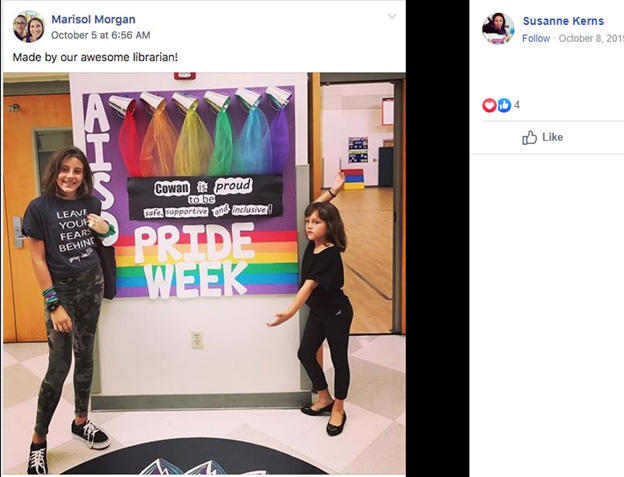
Task: Click the post caption 'Made by our awesome librarian!'
Action: pyautogui.click(x=95, y=57)
